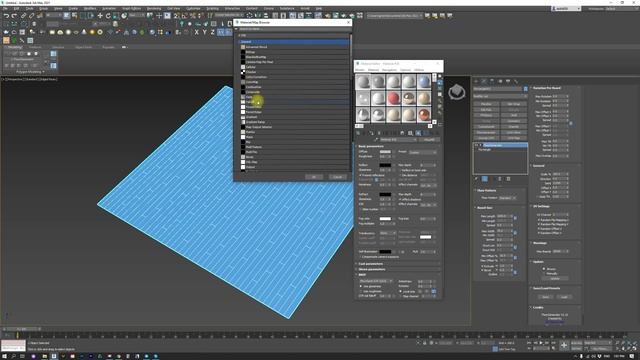Click the Windows Start button
Viewport: 640px width, 360px height.
4,356
